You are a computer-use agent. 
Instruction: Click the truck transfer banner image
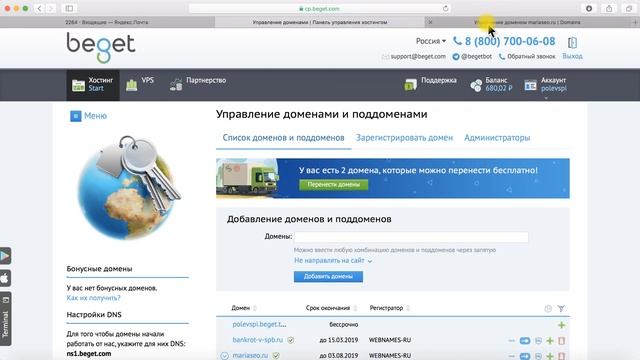[x=248, y=178]
